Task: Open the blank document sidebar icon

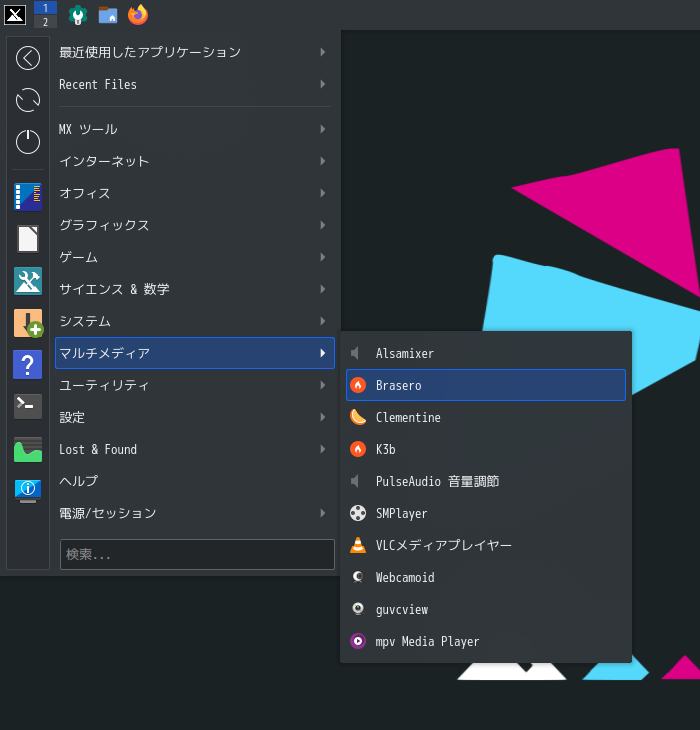Action: pyautogui.click(x=28, y=239)
